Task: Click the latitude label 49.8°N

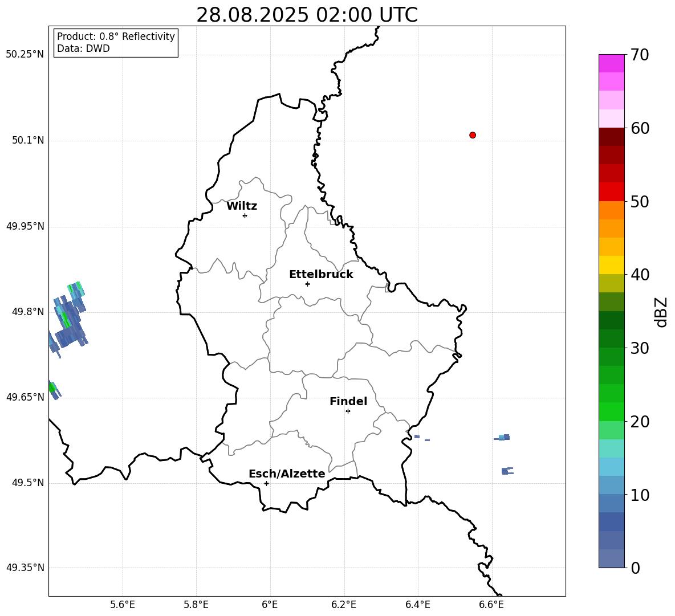Action: (x=28, y=312)
